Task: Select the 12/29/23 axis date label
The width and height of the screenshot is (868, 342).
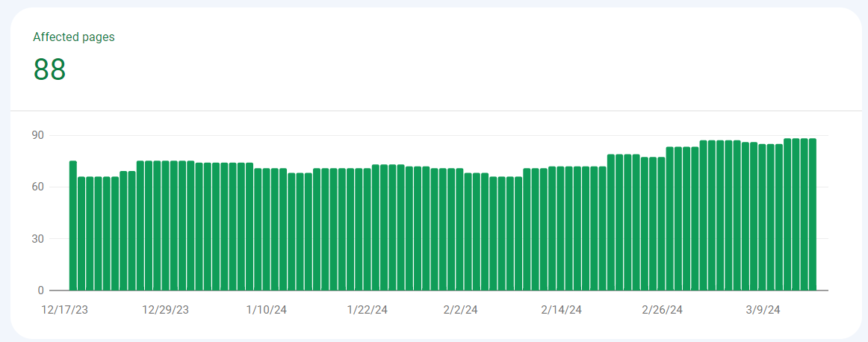Action: (166, 310)
